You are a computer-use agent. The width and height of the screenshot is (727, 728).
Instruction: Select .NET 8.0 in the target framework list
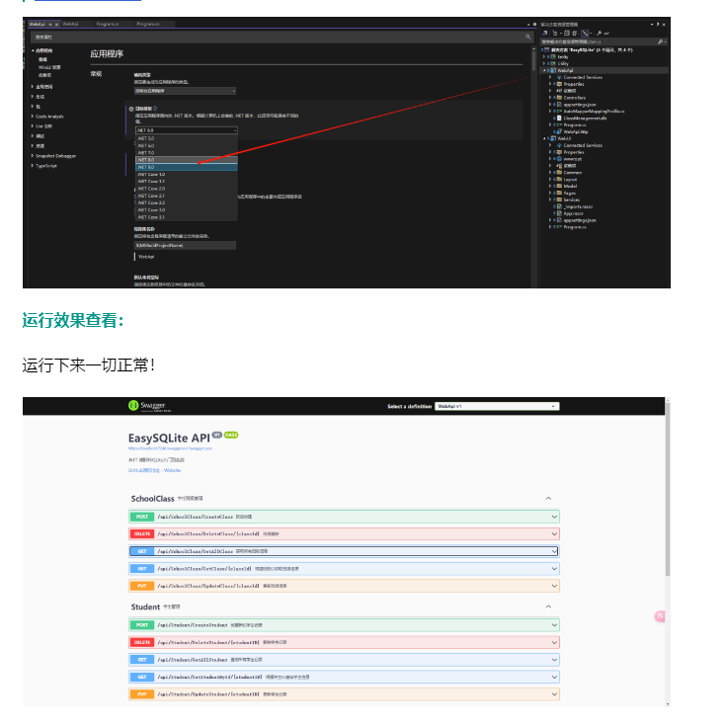click(187, 160)
